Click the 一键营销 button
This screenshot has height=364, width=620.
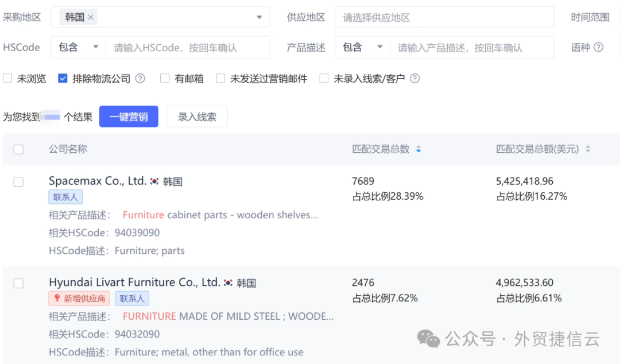129,117
